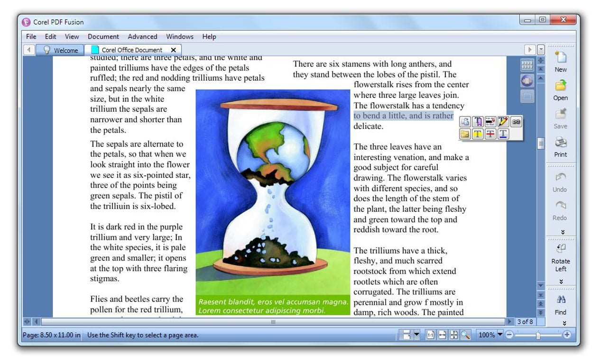Open the Help menu
Screen dimensions: 601x364
click(x=209, y=36)
